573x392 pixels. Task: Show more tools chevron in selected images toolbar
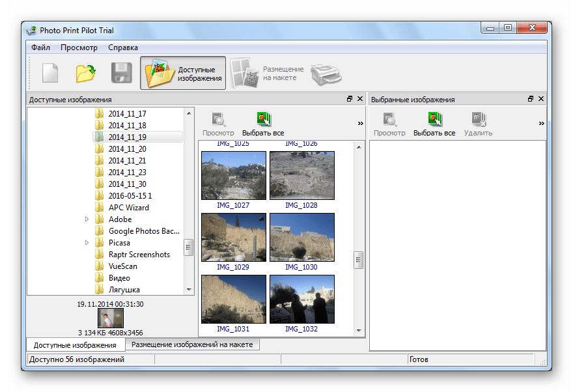click(541, 124)
